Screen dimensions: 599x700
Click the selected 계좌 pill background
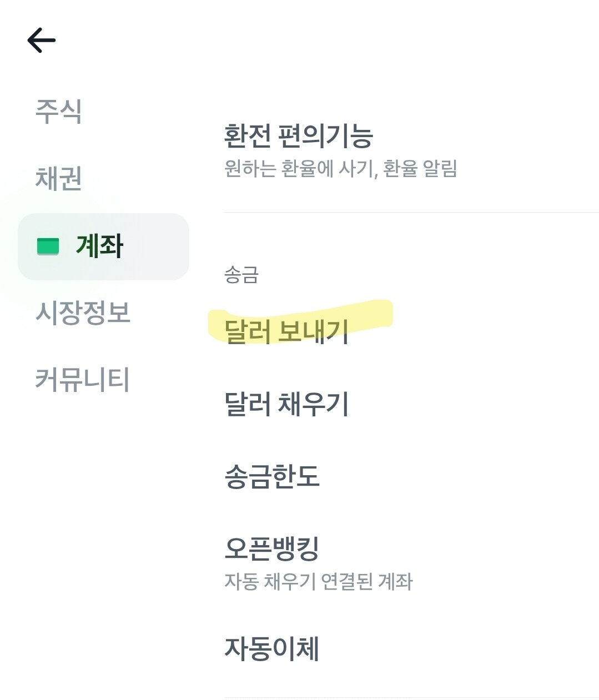tap(103, 246)
